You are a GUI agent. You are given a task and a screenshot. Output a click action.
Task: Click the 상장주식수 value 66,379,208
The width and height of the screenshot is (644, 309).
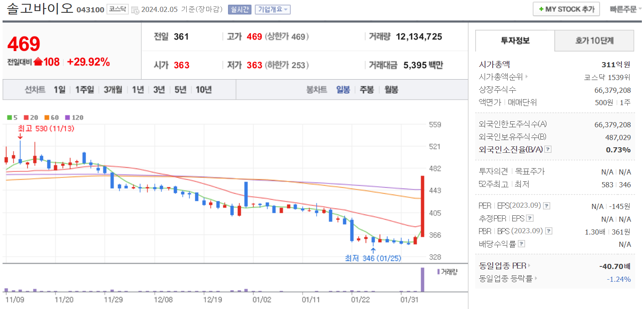(612, 90)
